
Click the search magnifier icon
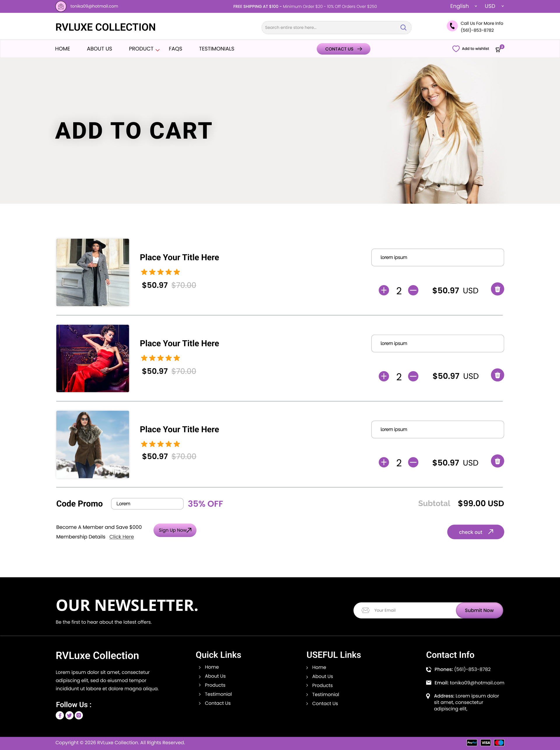coord(403,27)
